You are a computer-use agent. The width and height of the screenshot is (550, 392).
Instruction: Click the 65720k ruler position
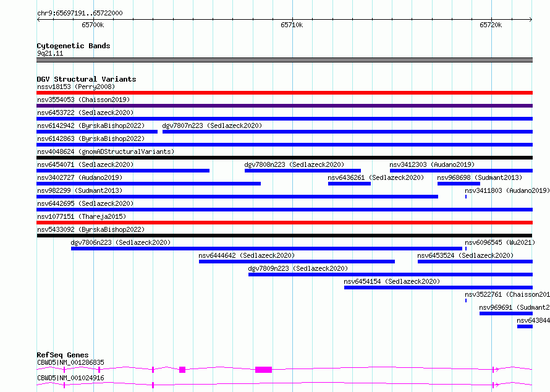click(491, 25)
